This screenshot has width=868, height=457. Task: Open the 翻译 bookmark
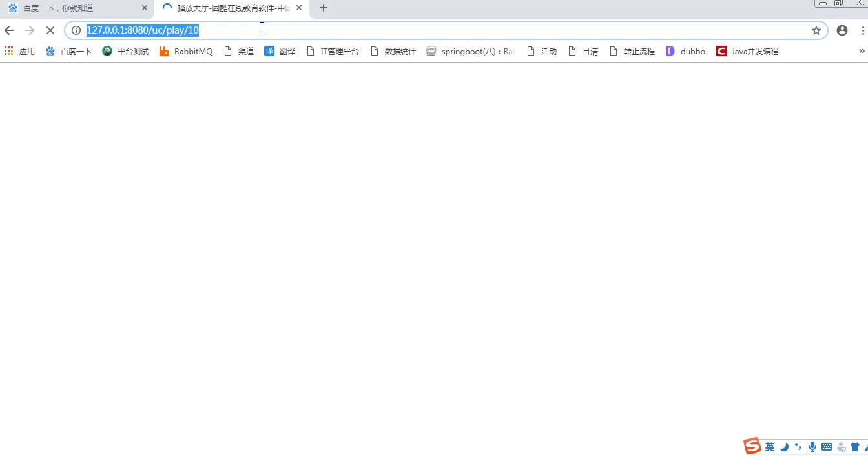pos(280,51)
